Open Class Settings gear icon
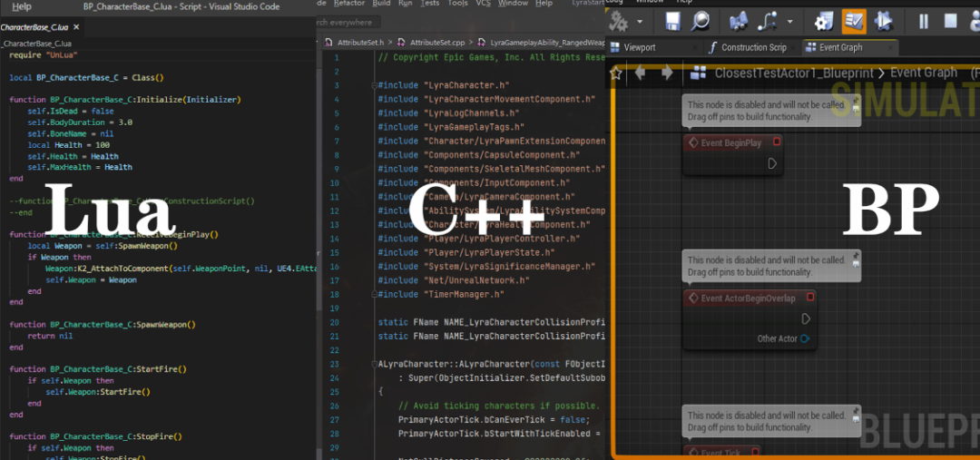Image resolution: width=980 pixels, height=460 pixels. 824,23
